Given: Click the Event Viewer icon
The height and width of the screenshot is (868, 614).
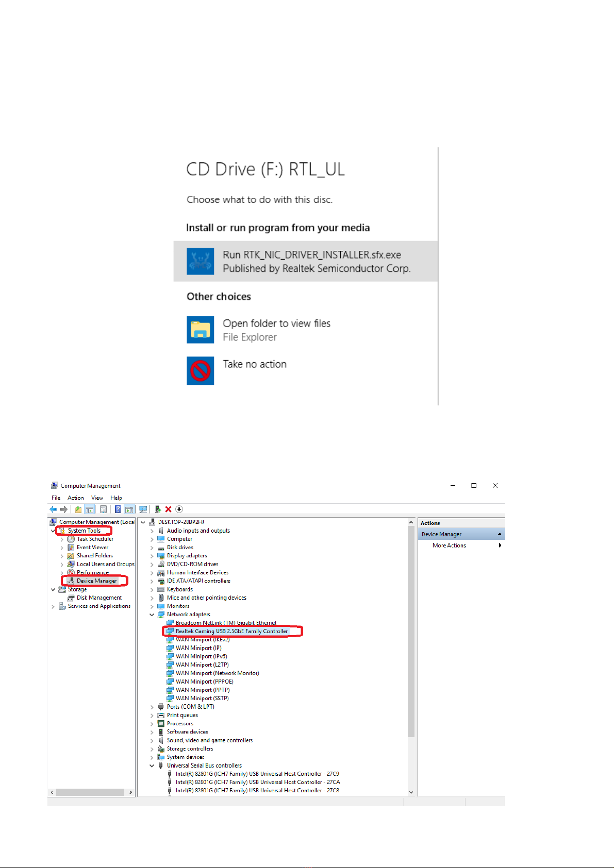Looking at the screenshot, I should tap(71, 547).
